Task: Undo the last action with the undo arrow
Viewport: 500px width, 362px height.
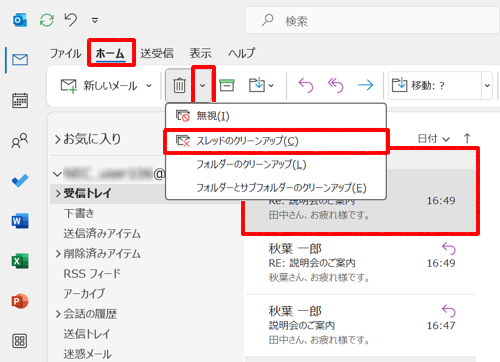Action: point(71,20)
